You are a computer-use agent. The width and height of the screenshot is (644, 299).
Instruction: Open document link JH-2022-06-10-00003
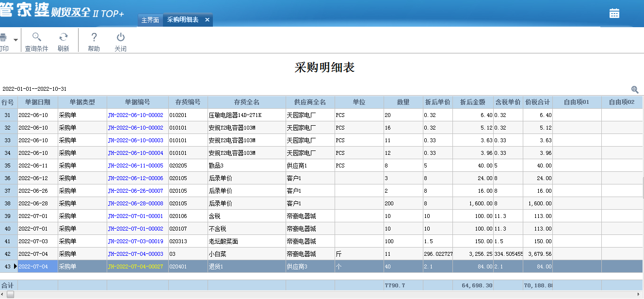coord(135,140)
